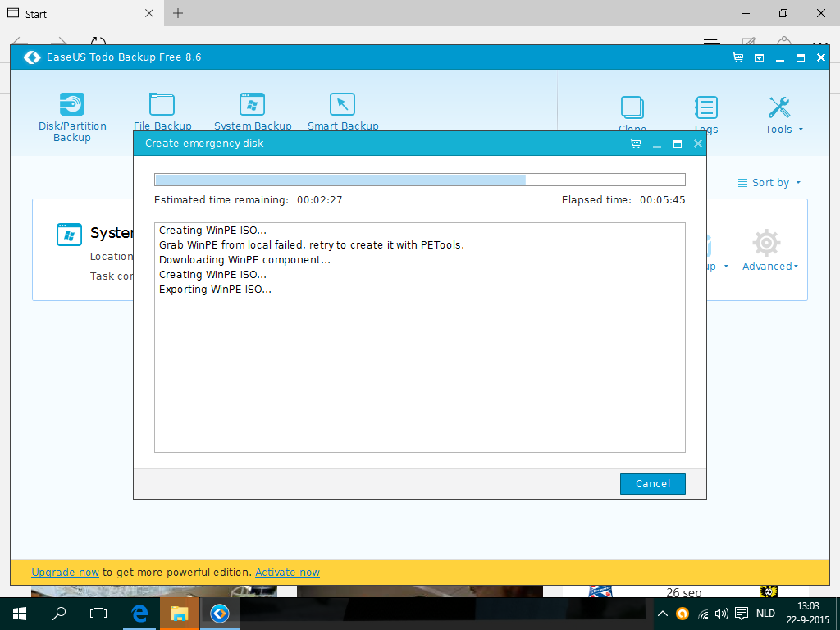Click the shopping cart icon in EaseUS title bar
This screenshot has height=630, width=840.
(738, 57)
